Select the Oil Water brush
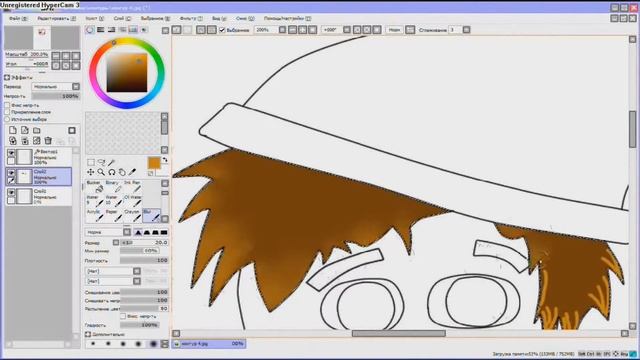 (x=132, y=201)
